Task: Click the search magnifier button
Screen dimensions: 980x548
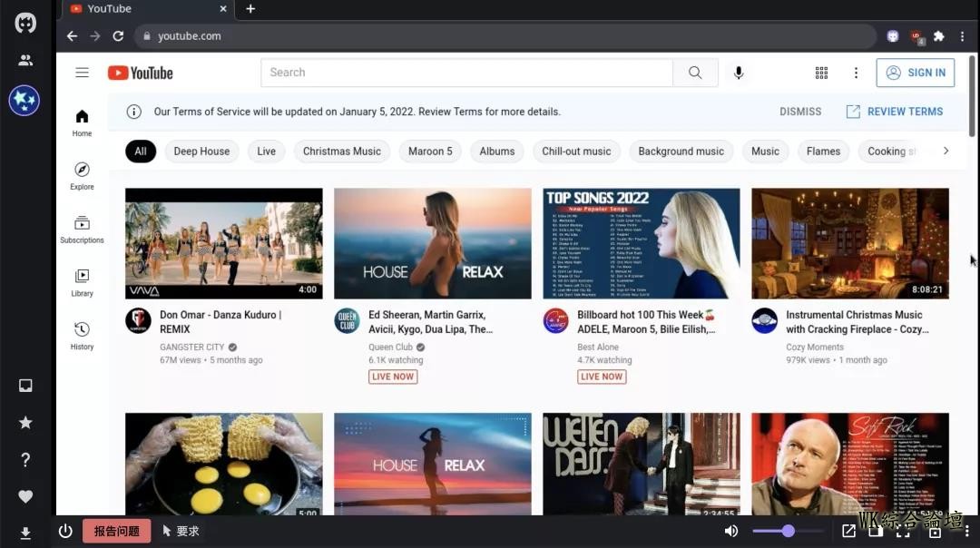Action: (695, 73)
